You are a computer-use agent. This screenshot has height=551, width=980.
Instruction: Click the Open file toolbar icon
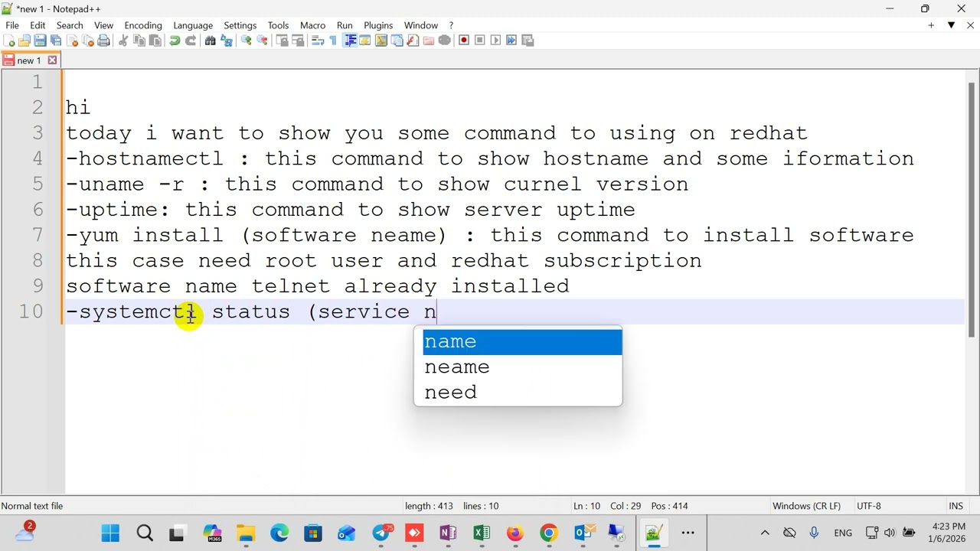point(24,41)
